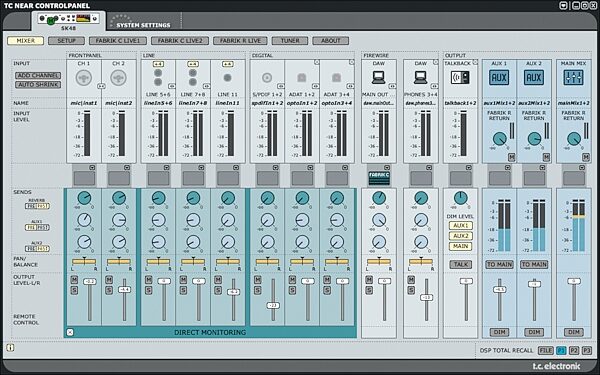Click the DAW PHONES 3+4 laptop icon

(x=421, y=78)
